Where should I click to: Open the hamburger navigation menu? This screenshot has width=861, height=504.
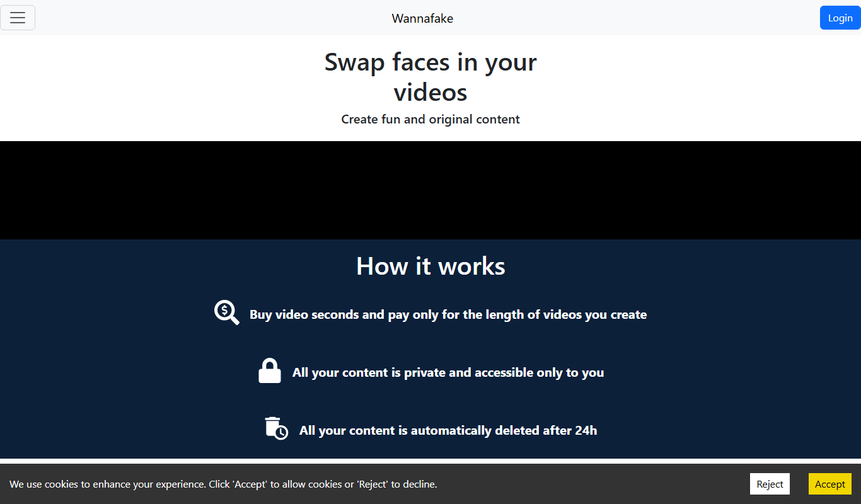[x=18, y=18]
